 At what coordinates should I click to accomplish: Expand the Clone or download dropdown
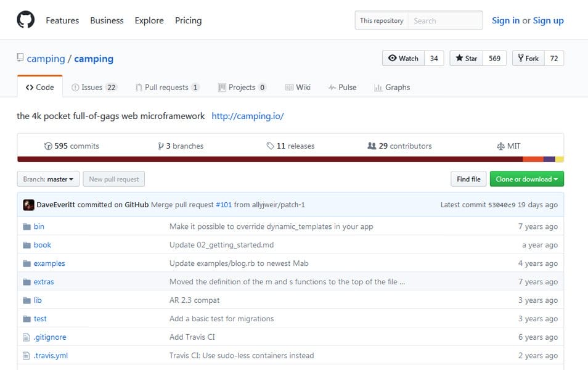pyautogui.click(x=527, y=179)
